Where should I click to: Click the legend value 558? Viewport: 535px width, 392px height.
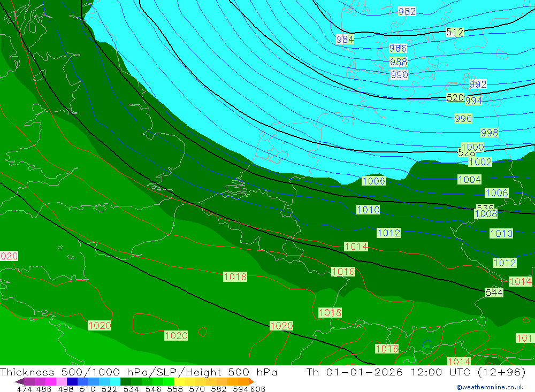pos(175,389)
